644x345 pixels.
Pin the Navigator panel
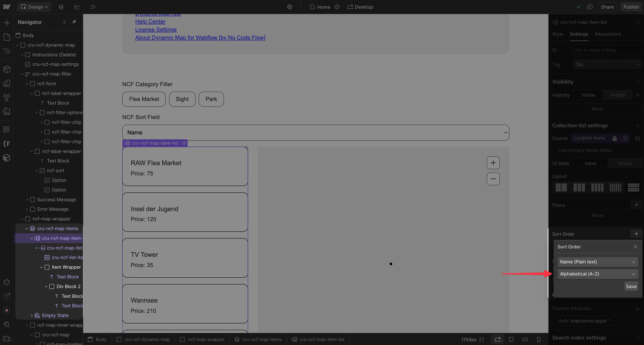pos(74,22)
